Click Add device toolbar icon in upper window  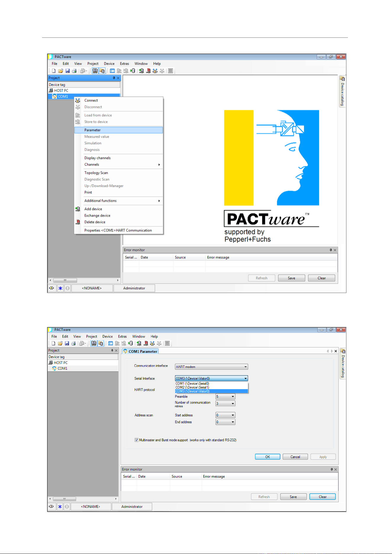click(x=142, y=71)
